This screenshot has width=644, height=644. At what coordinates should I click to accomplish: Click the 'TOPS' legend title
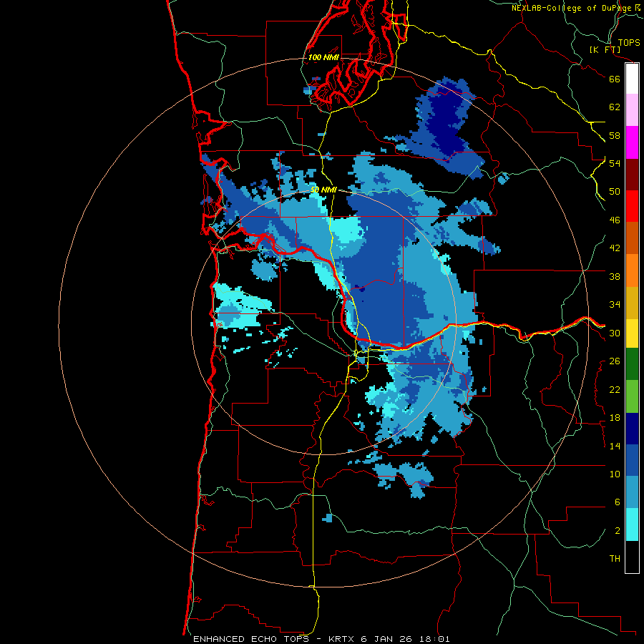(629, 42)
